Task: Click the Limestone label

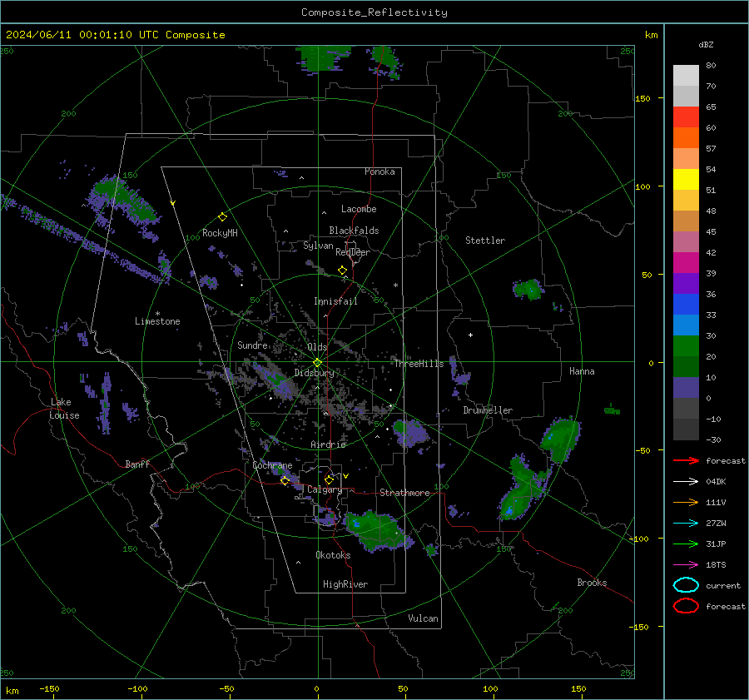Action: (x=157, y=321)
